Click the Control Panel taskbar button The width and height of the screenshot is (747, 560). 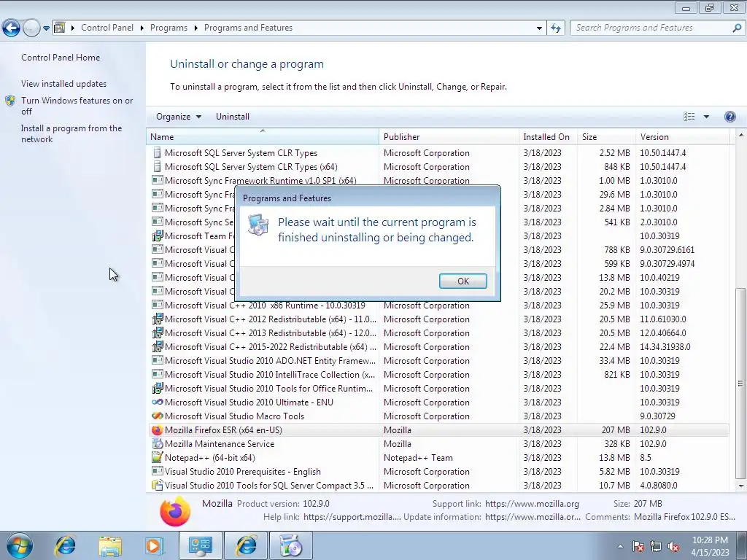(x=200, y=545)
